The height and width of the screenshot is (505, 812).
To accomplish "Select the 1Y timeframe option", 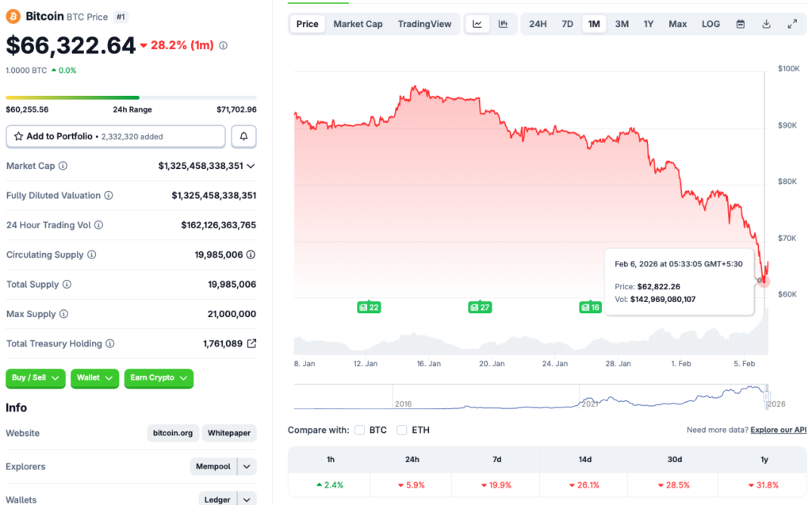I will click(x=649, y=24).
